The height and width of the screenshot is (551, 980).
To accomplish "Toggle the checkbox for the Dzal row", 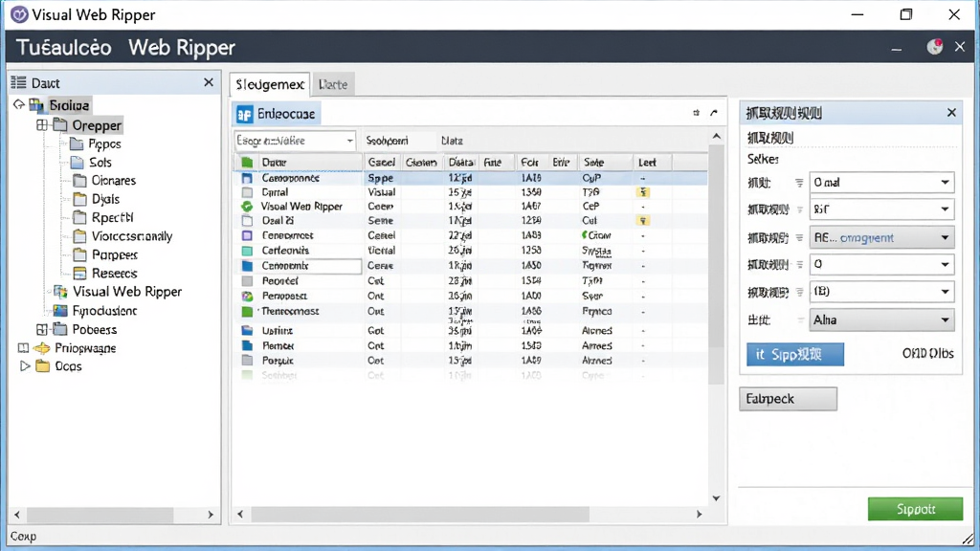I will click(x=248, y=221).
